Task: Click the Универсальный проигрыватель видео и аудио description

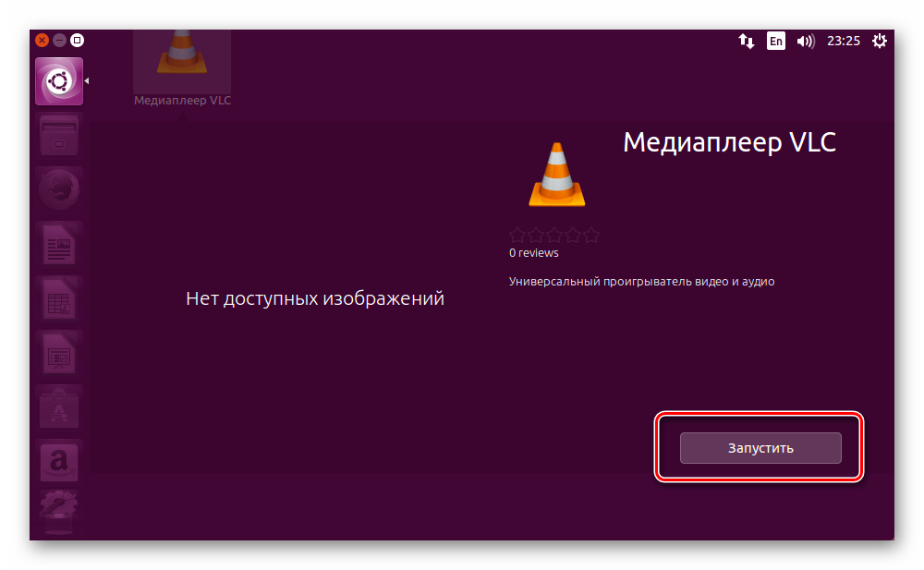Action: (642, 282)
